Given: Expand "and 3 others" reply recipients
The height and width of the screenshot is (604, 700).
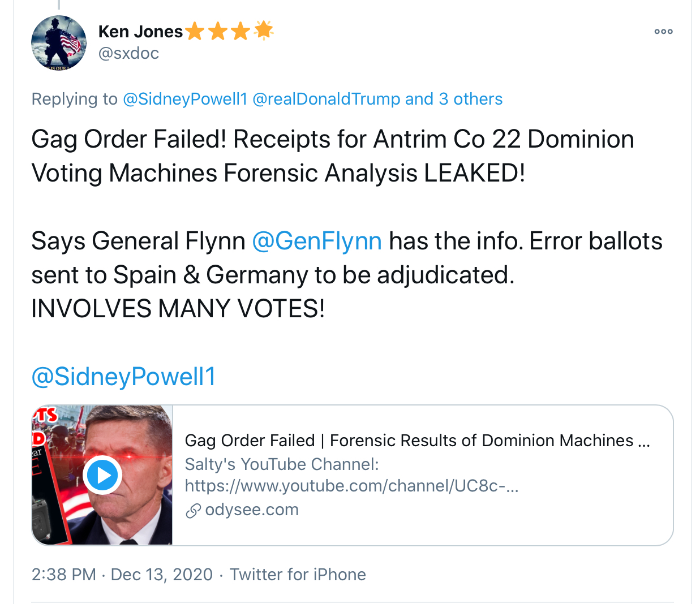Looking at the screenshot, I should pos(454,99).
